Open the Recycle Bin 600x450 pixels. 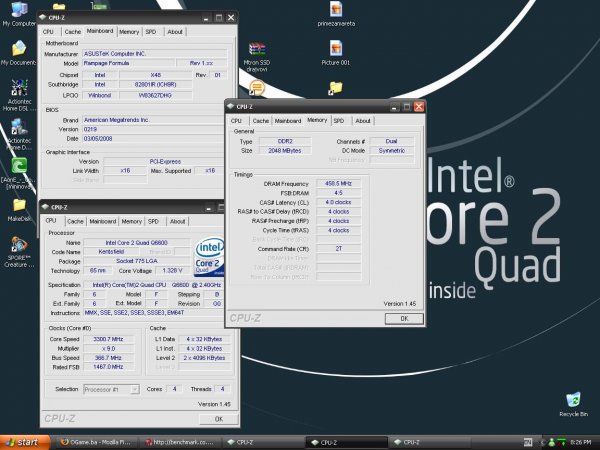(x=573, y=400)
